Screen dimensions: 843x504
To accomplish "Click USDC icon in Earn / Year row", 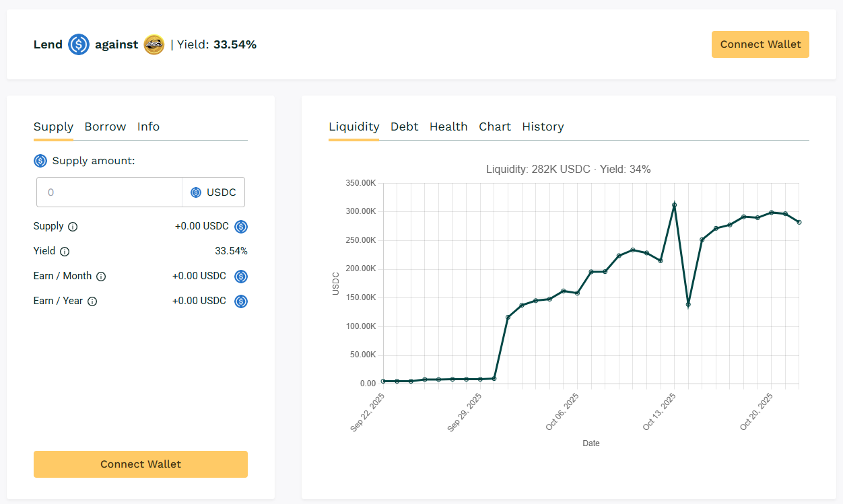I will tap(241, 301).
